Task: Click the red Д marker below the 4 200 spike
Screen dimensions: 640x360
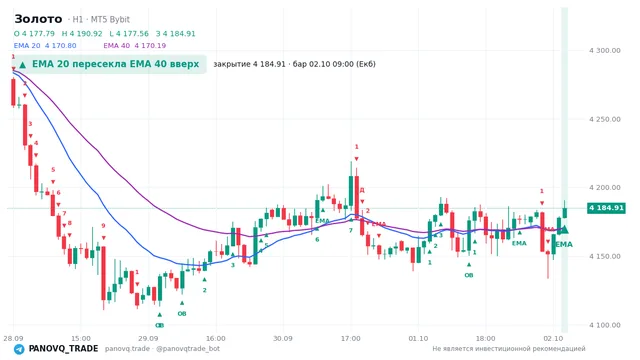Action: coord(362,190)
